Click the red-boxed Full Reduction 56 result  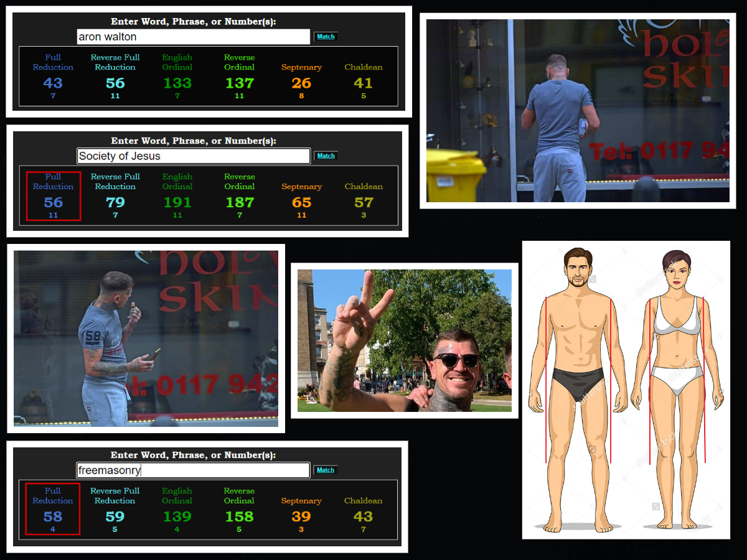(x=54, y=197)
